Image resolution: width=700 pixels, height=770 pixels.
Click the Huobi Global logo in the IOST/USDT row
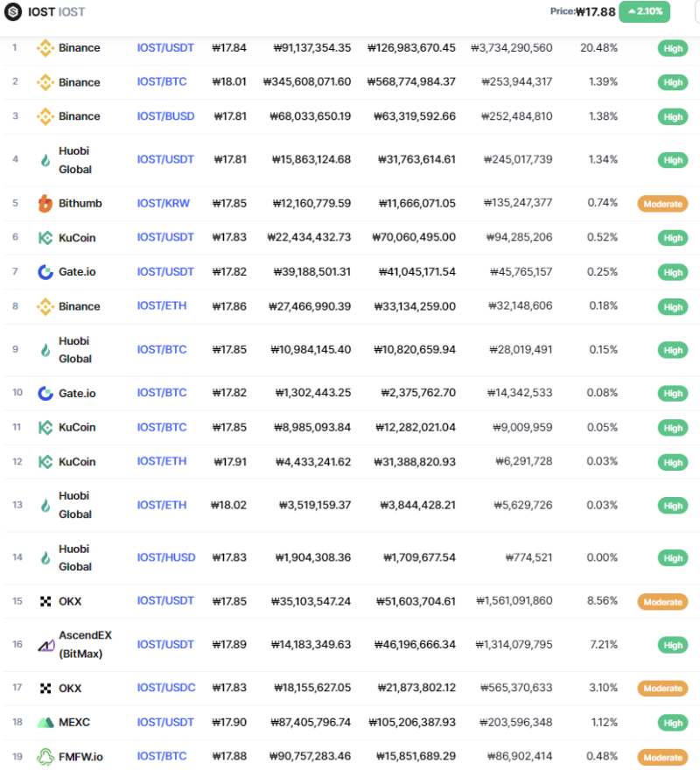click(x=45, y=160)
